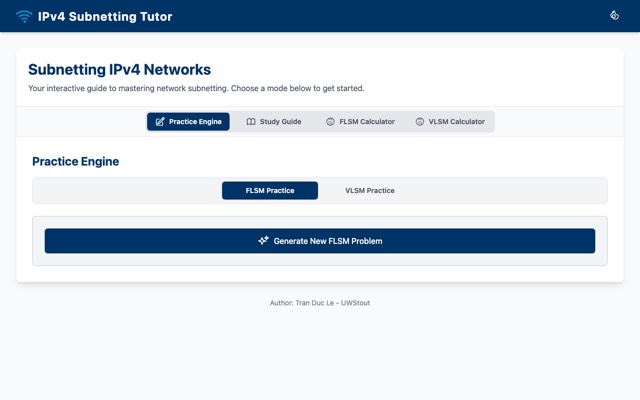The image size is (640, 400).
Task: Open the VLSM Calculator tab
Action: (x=450, y=122)
